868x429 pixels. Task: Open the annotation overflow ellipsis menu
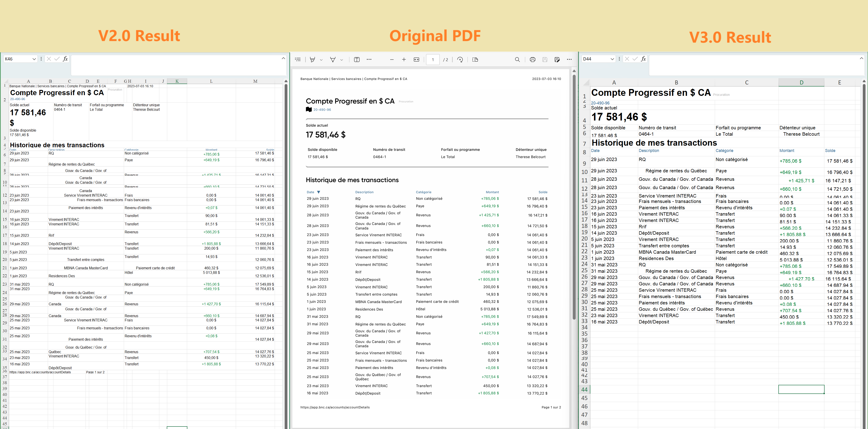pyautogui.click(x=369, y=59)
